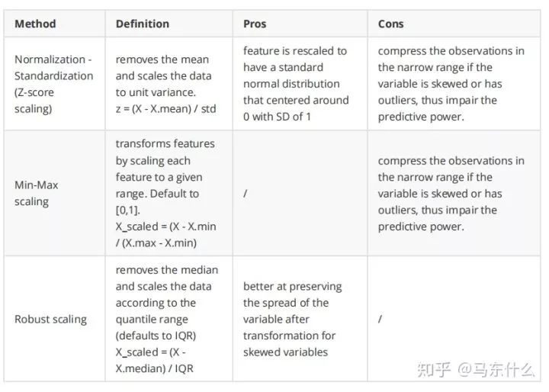Click the Robust scaling method cell

[50, 319]
